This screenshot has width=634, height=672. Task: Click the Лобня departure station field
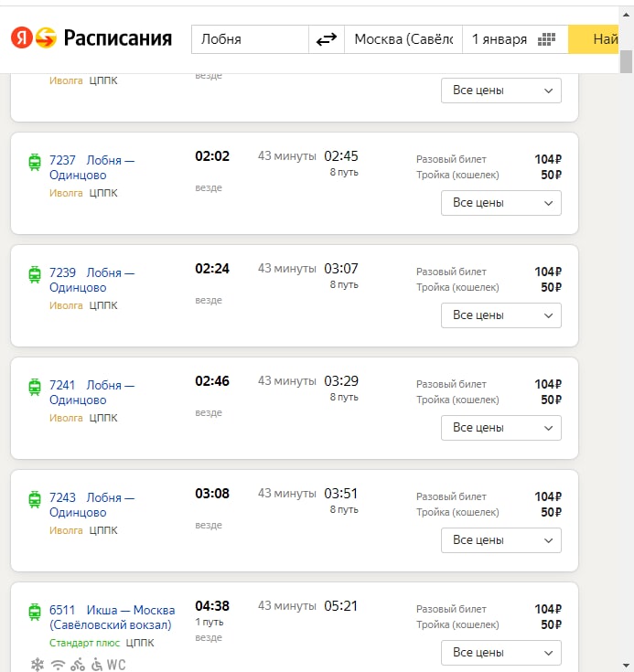pos(250,39)
